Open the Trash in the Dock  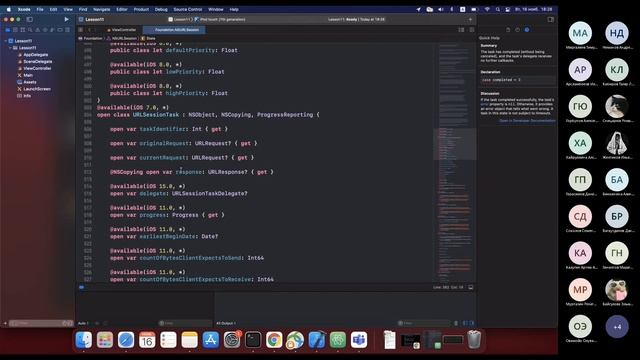[474, 340]
